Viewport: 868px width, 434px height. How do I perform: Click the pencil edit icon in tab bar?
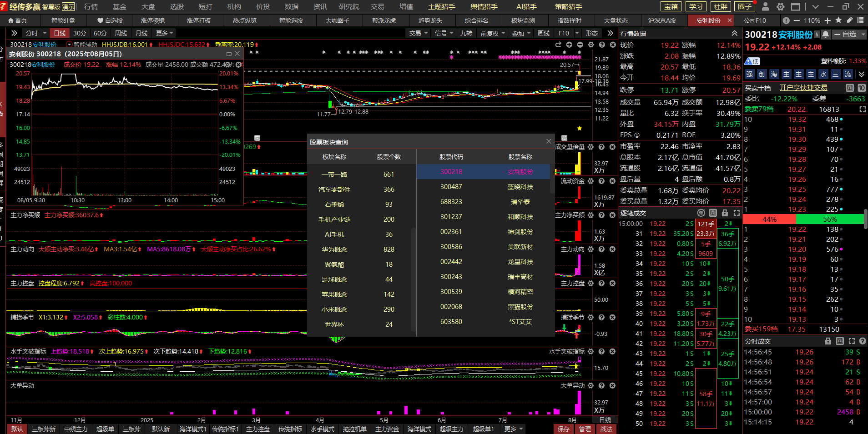point(849,20)
